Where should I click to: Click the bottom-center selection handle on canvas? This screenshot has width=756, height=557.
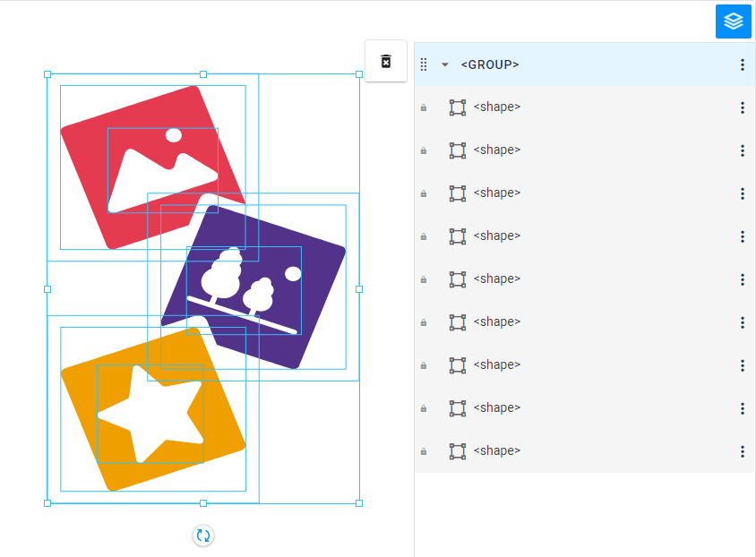203,503
